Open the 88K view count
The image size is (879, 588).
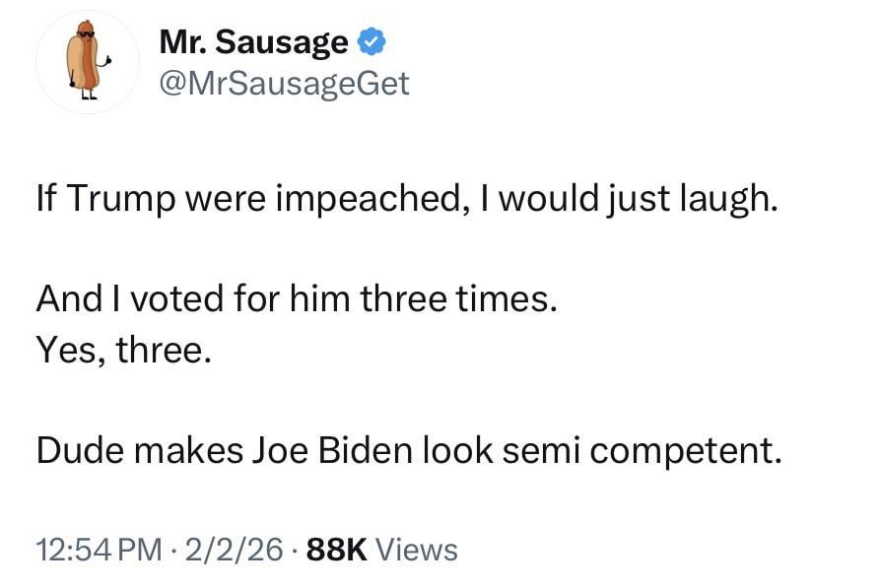336,549
